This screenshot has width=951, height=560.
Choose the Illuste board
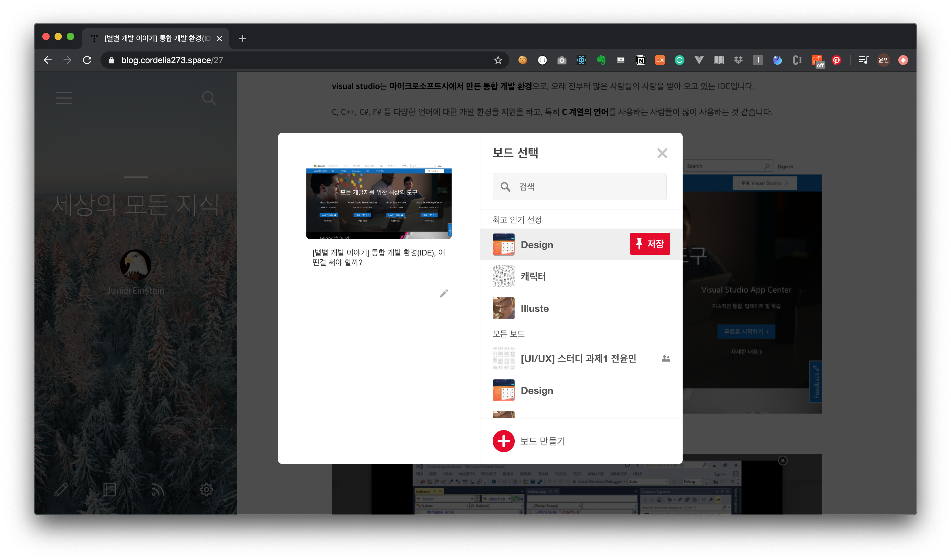pyautogui.click(x=534, y=308)
